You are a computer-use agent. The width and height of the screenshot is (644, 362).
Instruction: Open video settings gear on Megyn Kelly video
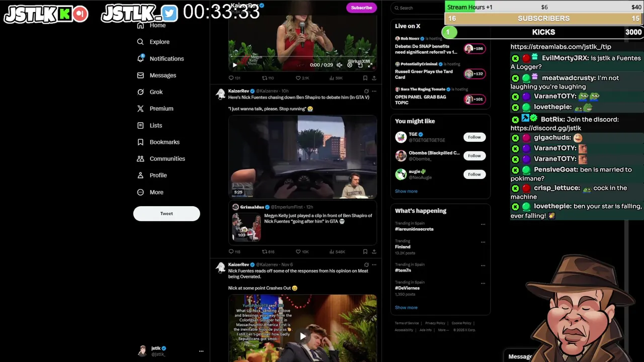(x=350, y=65)
